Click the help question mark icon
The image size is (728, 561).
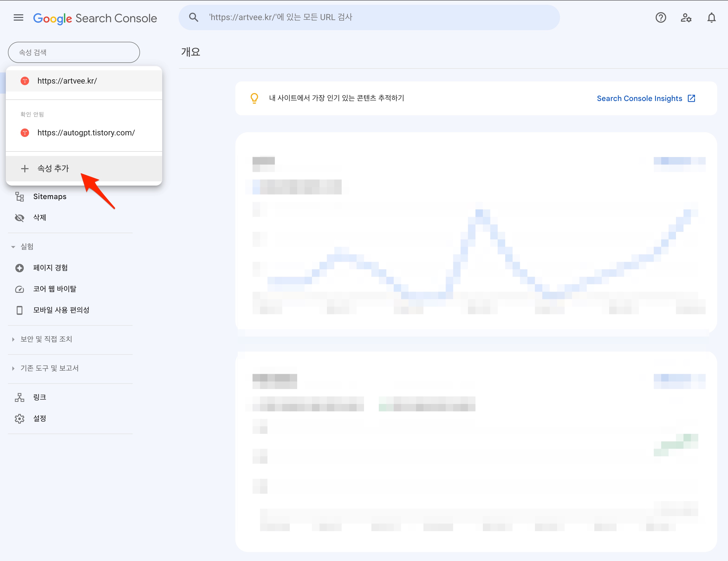(660, 18)
